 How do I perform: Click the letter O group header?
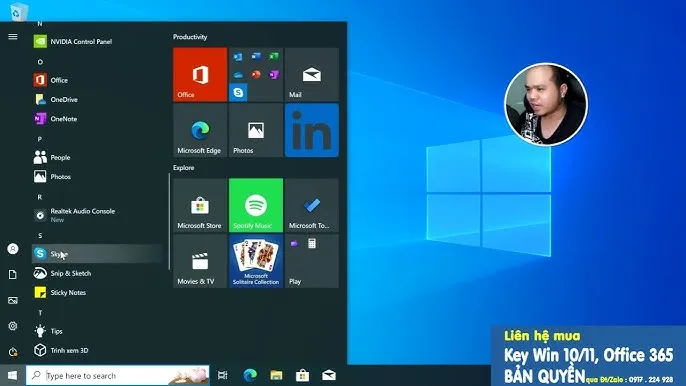coord(40,62)
